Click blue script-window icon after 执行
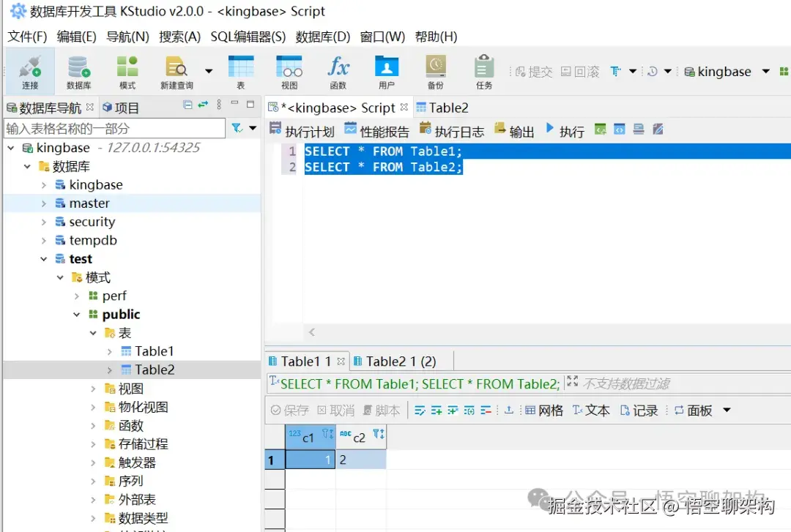The width and height of the screenshot is (791, 532). [620, 130]
